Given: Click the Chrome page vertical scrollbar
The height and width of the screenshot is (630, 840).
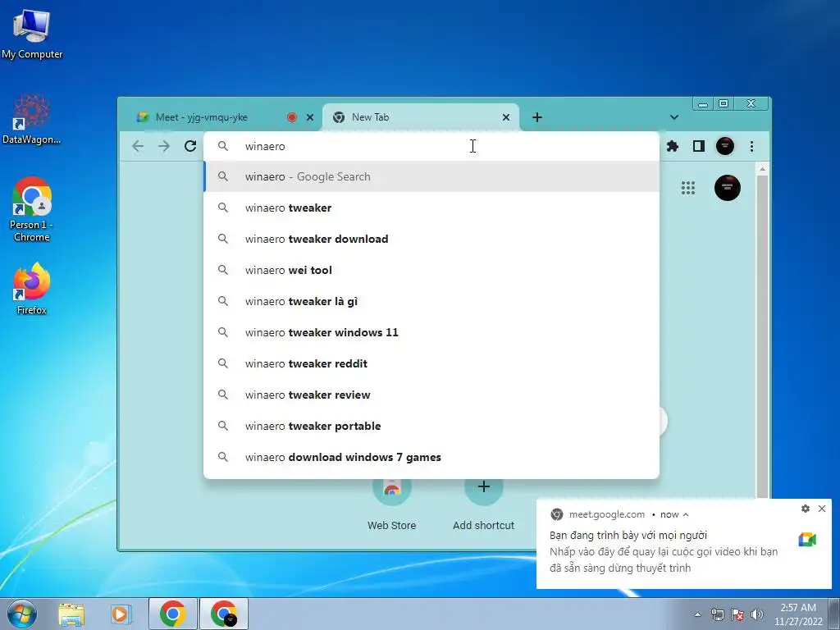Looking at the screenshot, I should point(762,337).
